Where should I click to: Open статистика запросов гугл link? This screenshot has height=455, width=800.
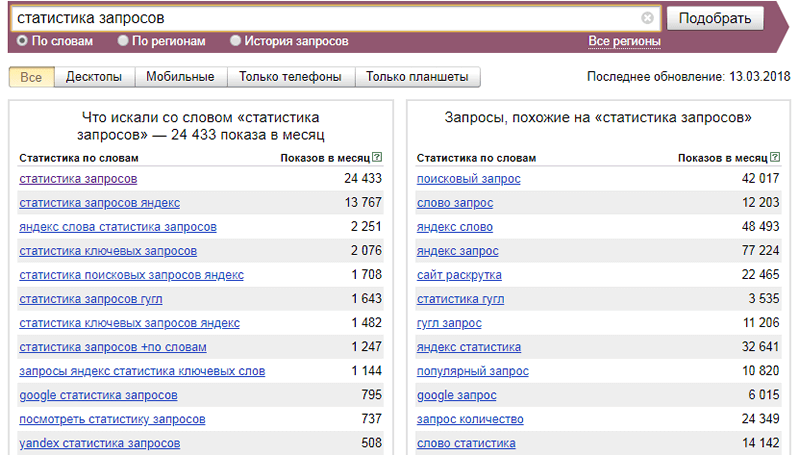[x=91, y=299]
